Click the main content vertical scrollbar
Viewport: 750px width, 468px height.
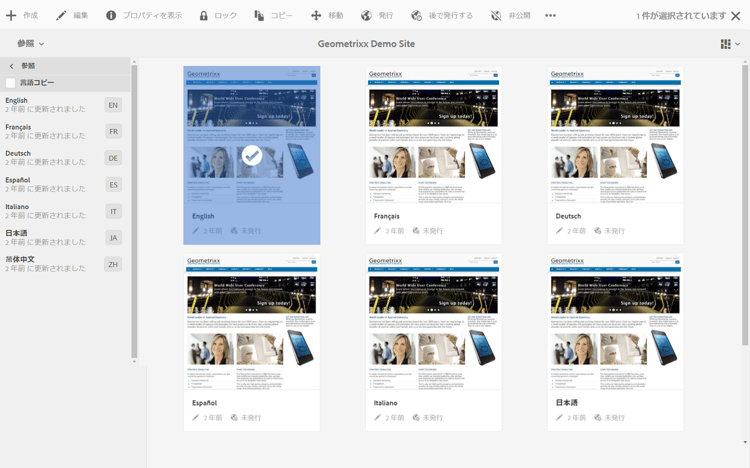[745, 205]
